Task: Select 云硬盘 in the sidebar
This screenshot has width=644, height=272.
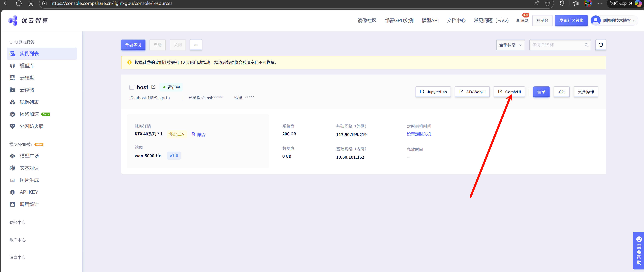Action: (27, 78)
